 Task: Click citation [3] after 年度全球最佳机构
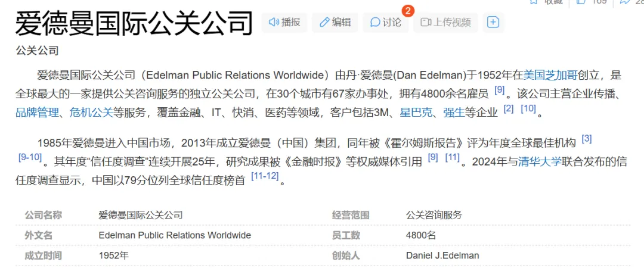587,139
